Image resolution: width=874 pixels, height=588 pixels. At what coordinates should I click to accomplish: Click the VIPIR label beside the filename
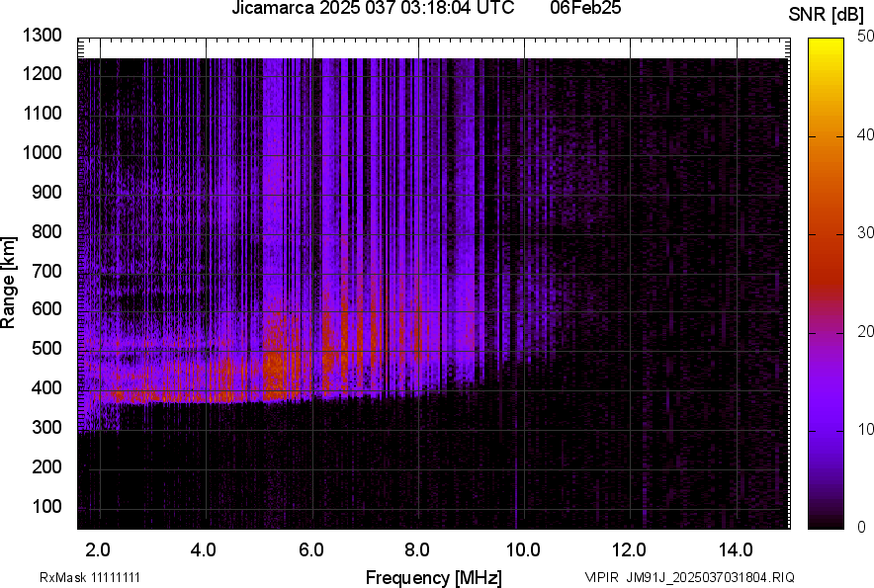coord(601,577)
